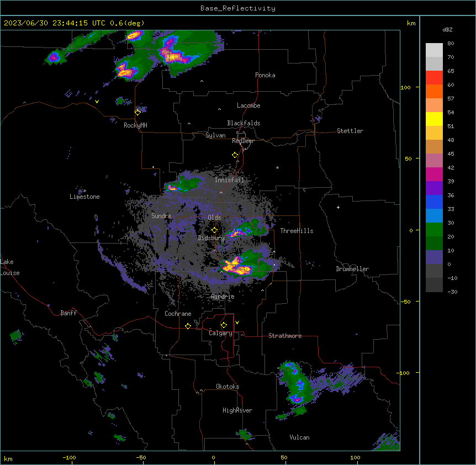Click the Airdrie city label
This screenshot has width=476, height=465.
(x=223, y=297)
